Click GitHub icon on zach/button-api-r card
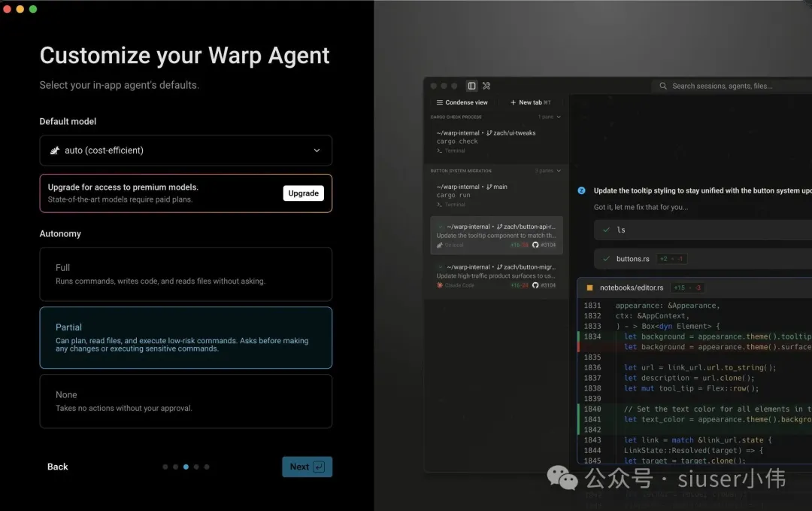The height and width of the screenshot is (511, 812). (x=535, y=245)
